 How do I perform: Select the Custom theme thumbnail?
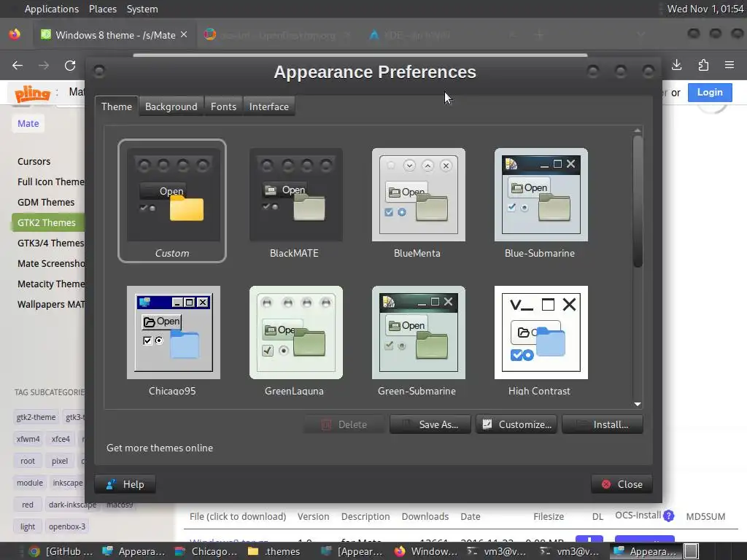pyautogui.click(x=172, y=201)
